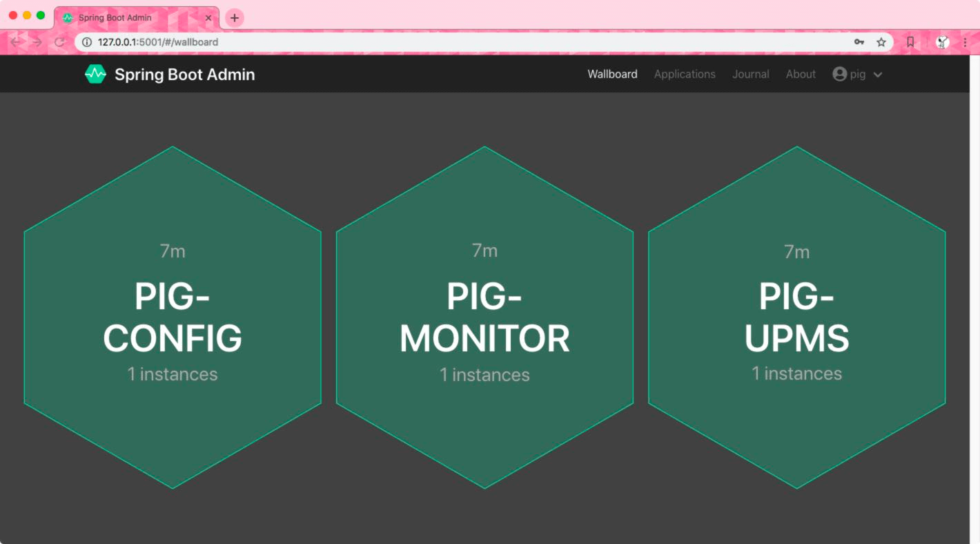Click the site information icon in address bar
The image size is (980, 544).
click(87, 42)
